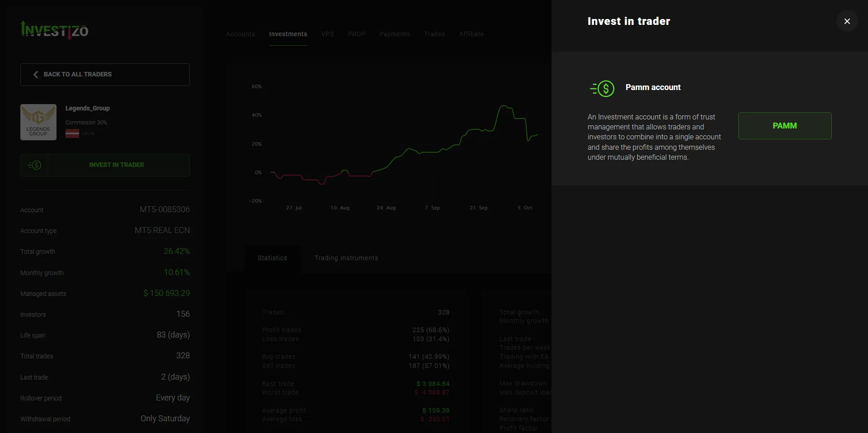
Task: Go back to all traders
Action: [105, 75]
